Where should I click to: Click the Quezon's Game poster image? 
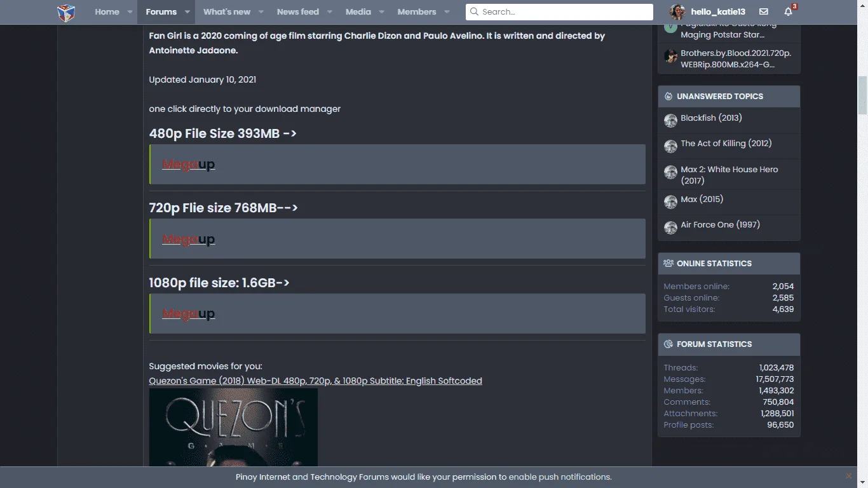point(233,428)
